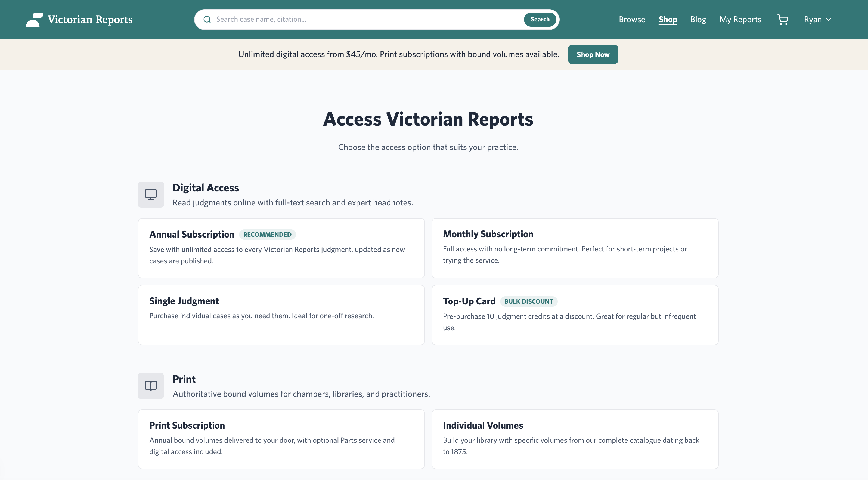The image size is (868, 480).
Task: Select the Single Judgment option
Action: point(281,315)
